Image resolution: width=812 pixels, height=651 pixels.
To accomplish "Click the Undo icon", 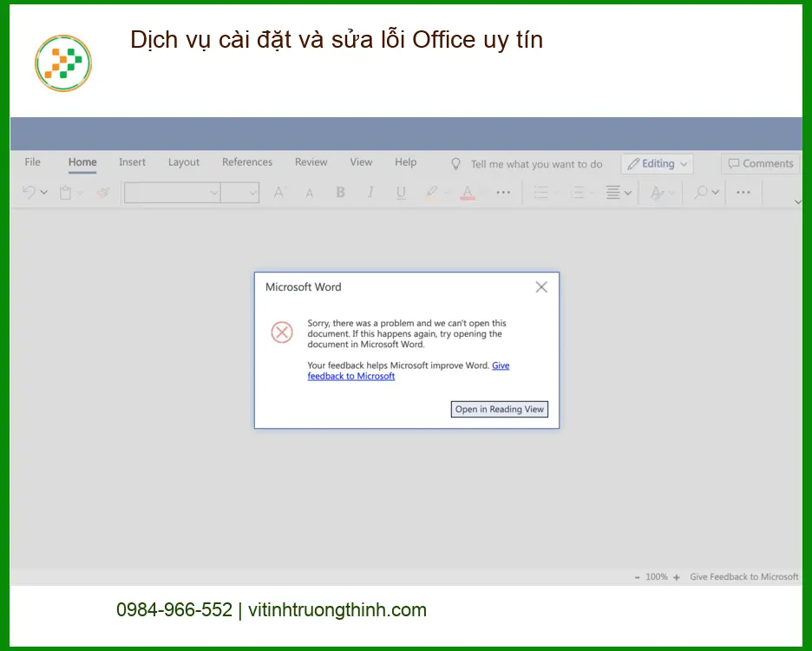I will click(29, 193).
